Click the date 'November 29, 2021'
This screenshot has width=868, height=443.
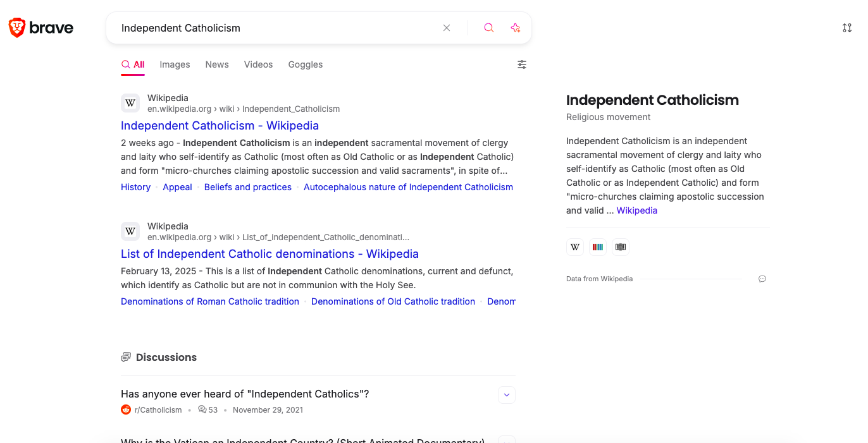point(268,410)
